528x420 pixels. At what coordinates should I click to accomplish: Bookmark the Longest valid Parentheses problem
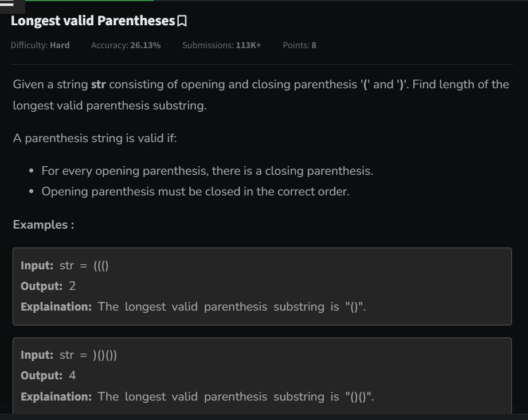[182, 21]
